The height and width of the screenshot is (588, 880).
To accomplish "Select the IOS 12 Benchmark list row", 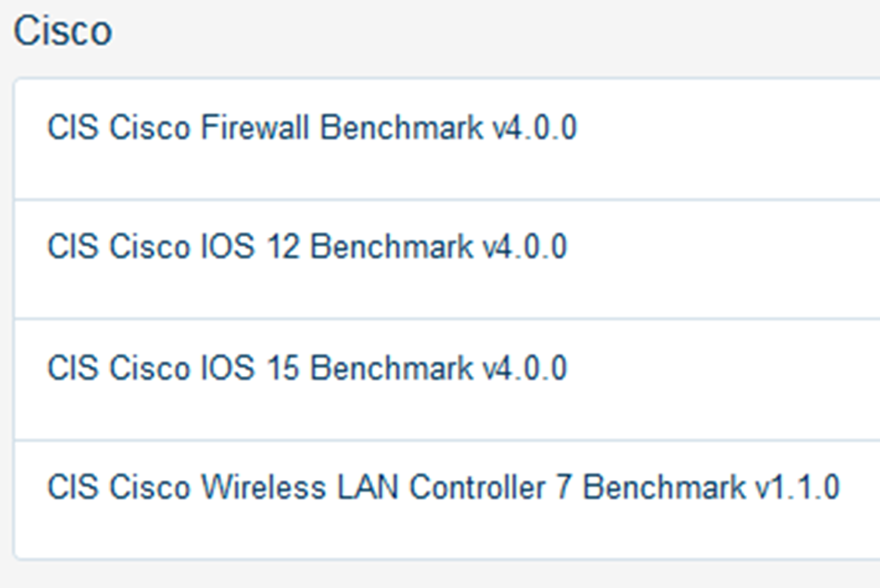I will click(448, 259).
